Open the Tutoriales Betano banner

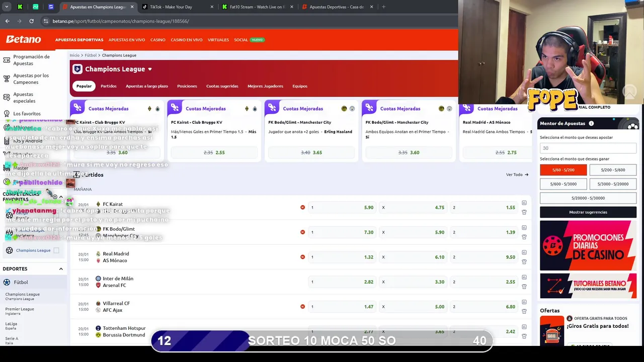[x=588, y=286]
